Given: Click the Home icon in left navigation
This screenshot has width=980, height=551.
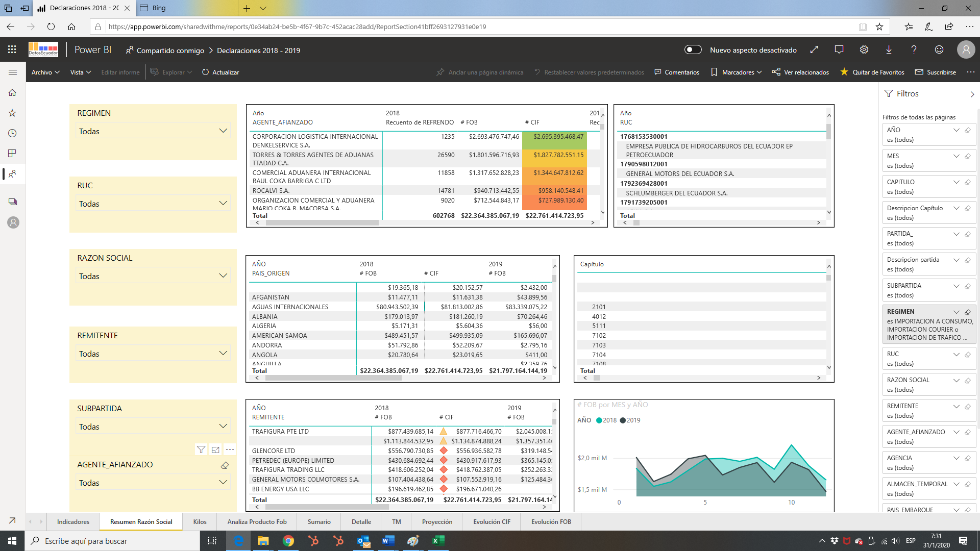Looking at the screenshot, I should [x=12, y=92].
